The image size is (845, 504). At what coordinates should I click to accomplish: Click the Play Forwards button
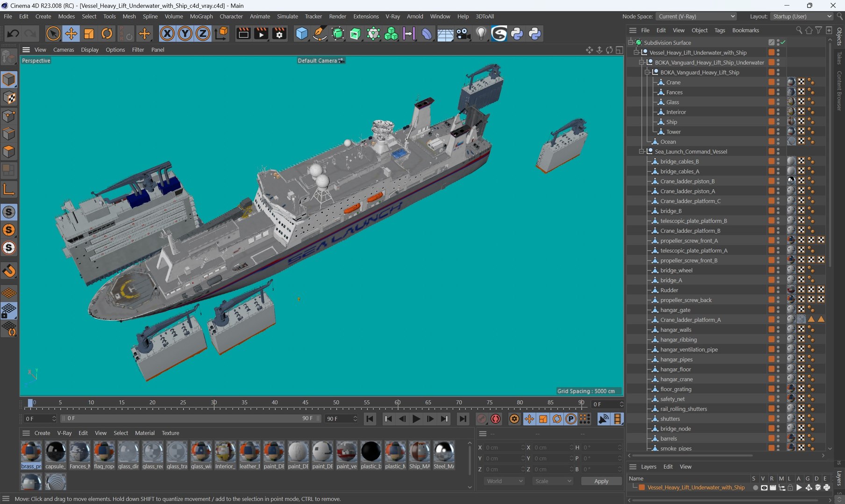pos(416,419)
